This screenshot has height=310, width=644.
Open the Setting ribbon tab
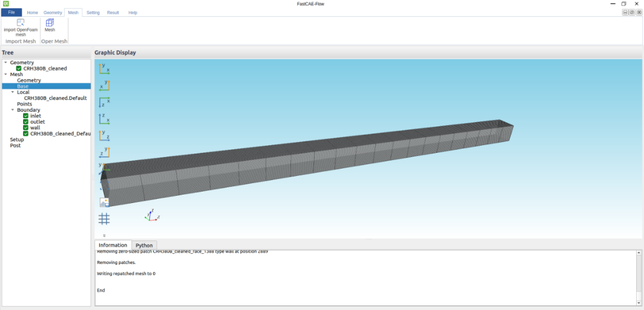93,13
